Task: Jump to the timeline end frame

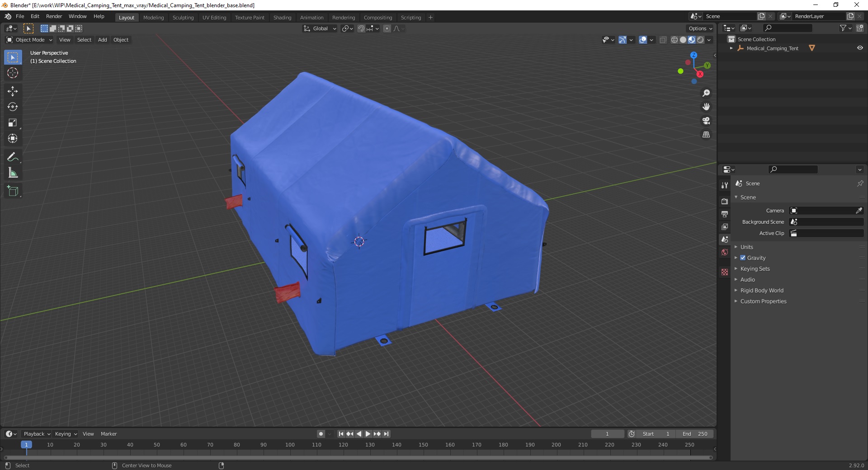Action: (x=386, y=434)
